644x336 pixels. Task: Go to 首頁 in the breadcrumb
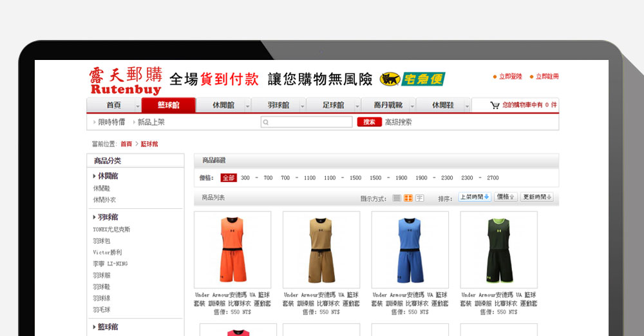(x=126, y=144)
